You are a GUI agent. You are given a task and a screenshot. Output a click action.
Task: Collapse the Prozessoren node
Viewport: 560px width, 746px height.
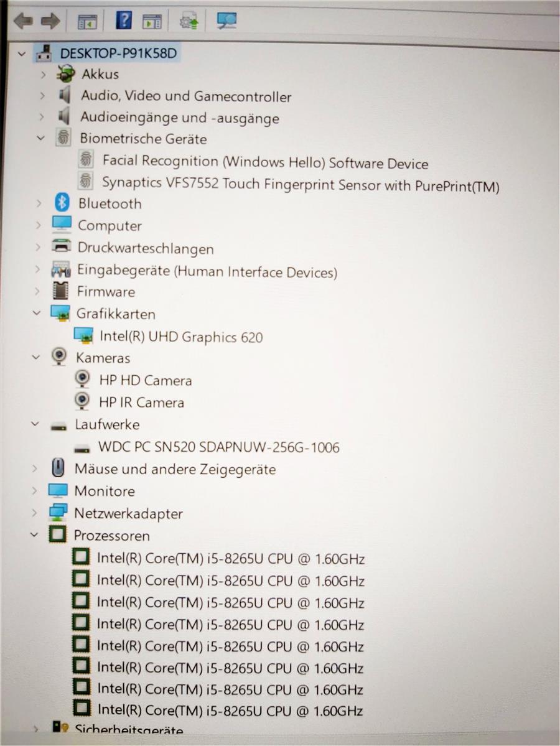tap(34, 534)
